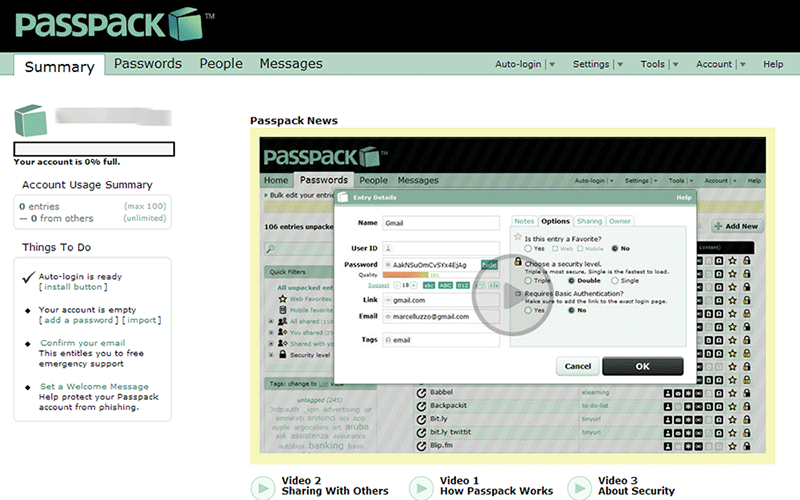Click the install button link
This screenshot has height=500, width=800.
73,287
